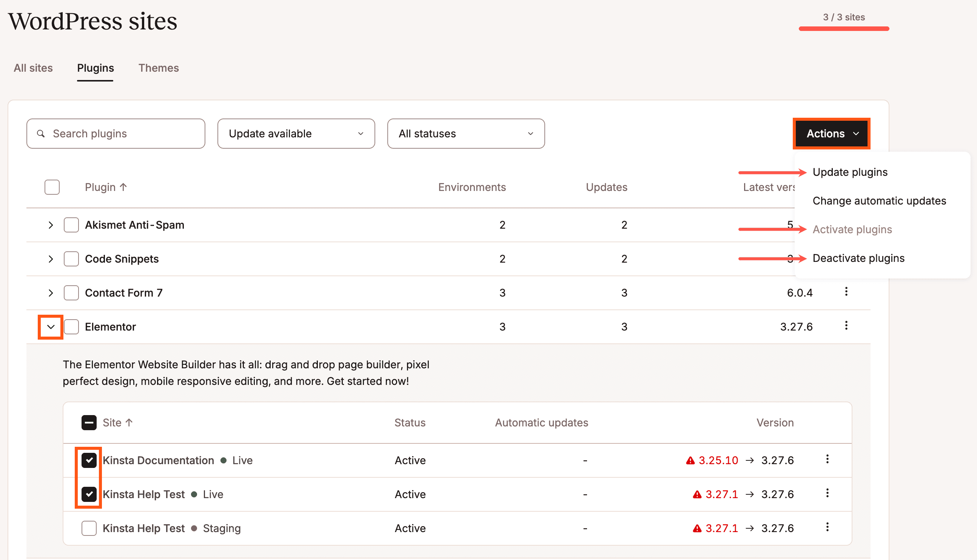The image size is (977, 560).
Task: Choose Activate plugins menu item
Action: [x=852, y=229]
